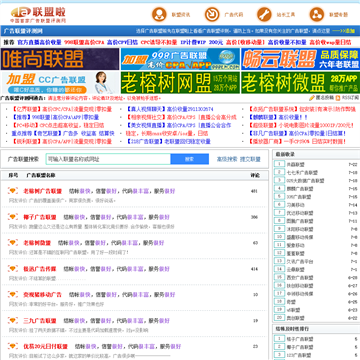The width and height of the screenshot is (360, 360).
Task: Open the 高价收量不扣量 promo link
Action: click(x=287, y=42)
